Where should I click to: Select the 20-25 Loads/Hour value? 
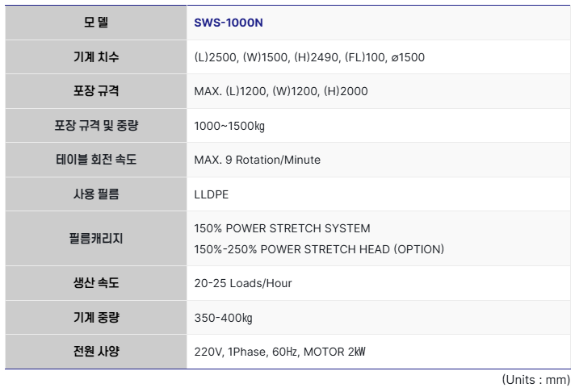[243, 283]
